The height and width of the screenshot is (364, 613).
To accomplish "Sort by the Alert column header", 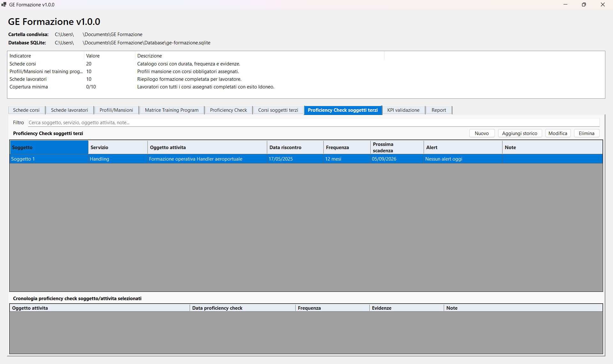I will coord(463,148).
